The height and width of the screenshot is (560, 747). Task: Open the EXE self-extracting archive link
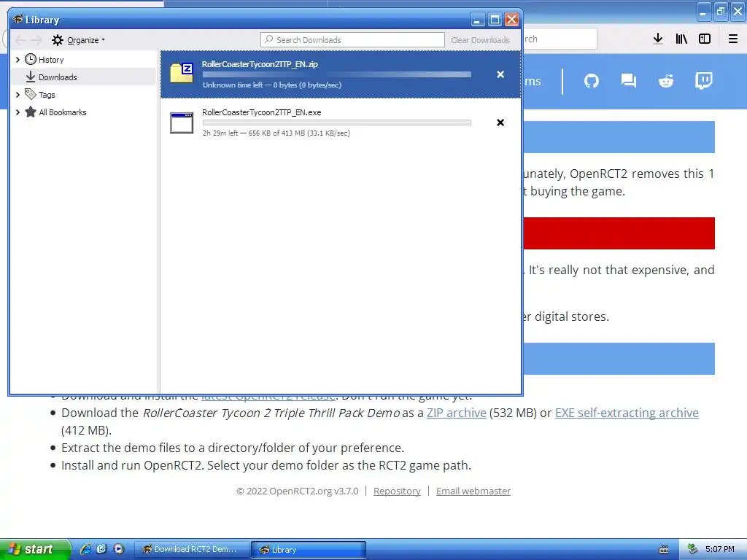click(x=627, y=413)
